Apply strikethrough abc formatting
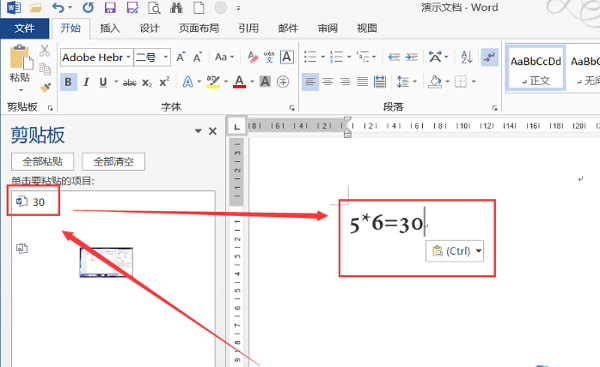The height and width of the screenshot is (367, 600). 130,82
